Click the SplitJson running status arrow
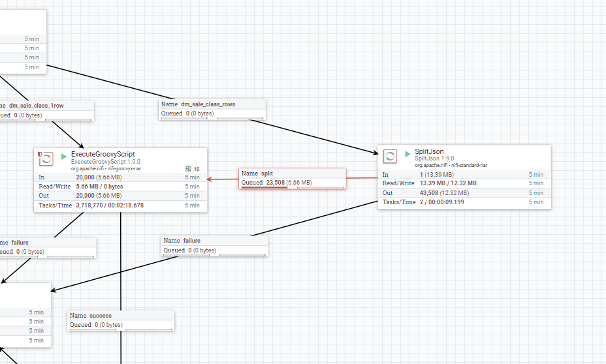606x364 pixels. pos(407,154)
